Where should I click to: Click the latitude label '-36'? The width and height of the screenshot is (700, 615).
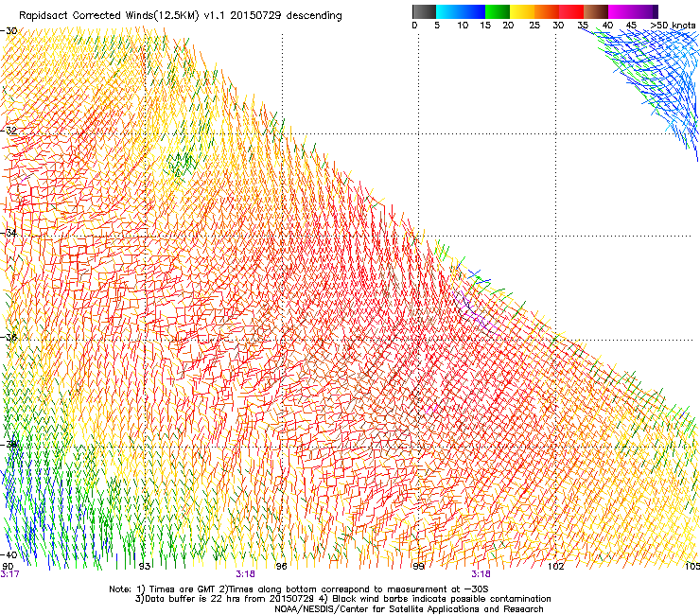pos(9,337)
